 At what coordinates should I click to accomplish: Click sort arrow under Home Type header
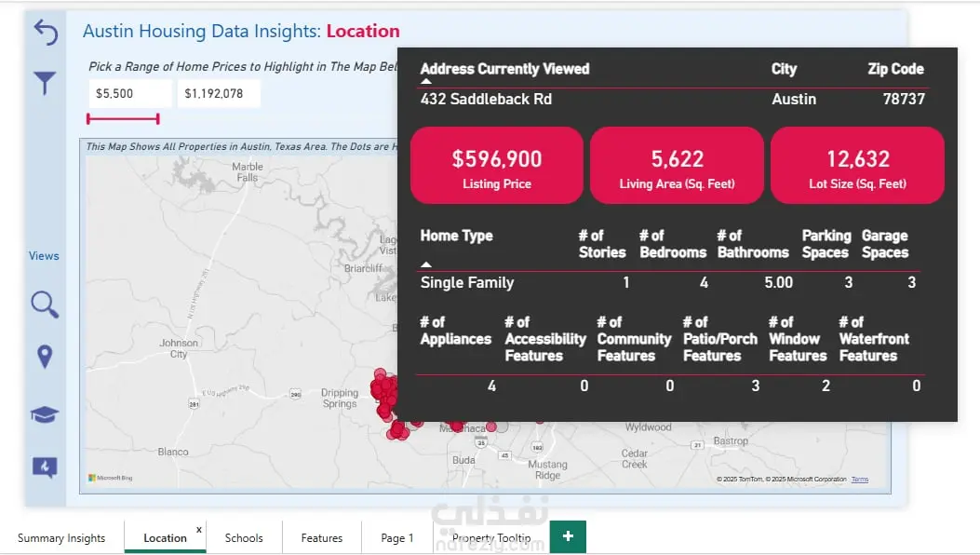(426, 264)
